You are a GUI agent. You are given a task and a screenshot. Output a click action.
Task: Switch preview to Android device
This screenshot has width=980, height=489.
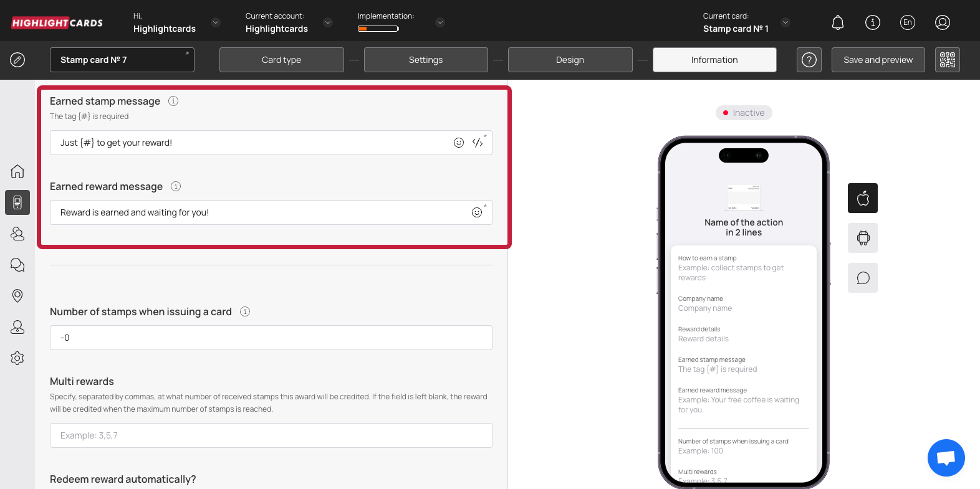[x=863, y=238]
